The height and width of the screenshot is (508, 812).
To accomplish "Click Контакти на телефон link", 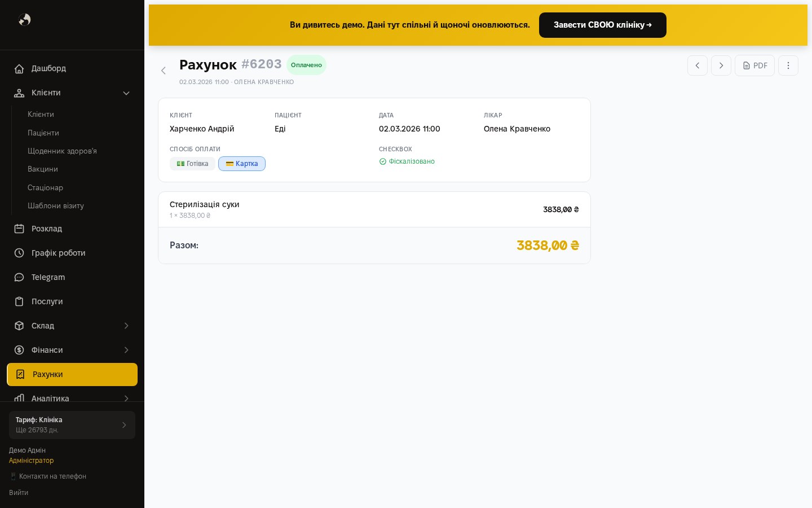I will tap(48, 476).
